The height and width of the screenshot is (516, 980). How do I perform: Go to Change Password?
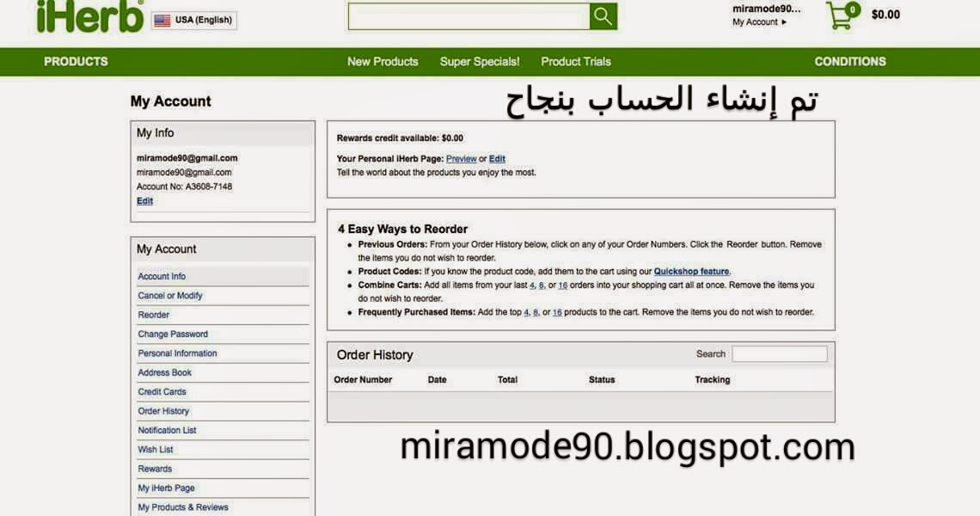[173, 335]
